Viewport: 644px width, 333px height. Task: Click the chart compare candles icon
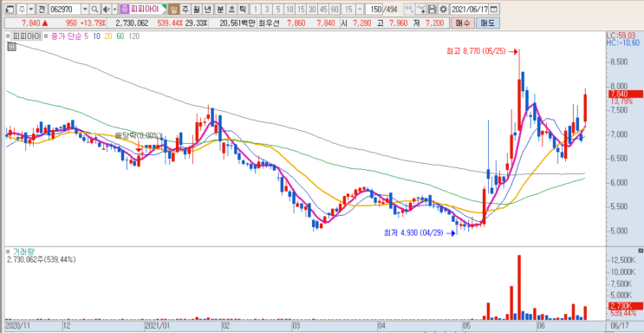[x=409, y=9]
